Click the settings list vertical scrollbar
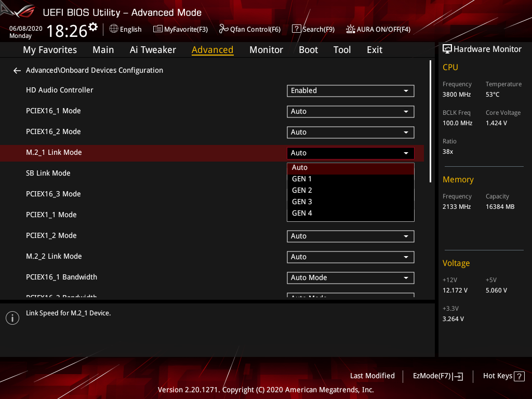 pyautogui.click(x=430, y=121)
